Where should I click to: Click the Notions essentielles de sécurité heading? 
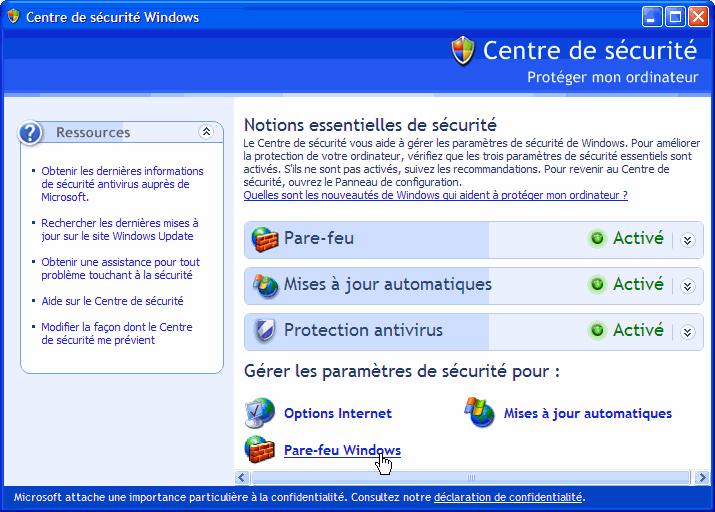[x=370, y=125]
